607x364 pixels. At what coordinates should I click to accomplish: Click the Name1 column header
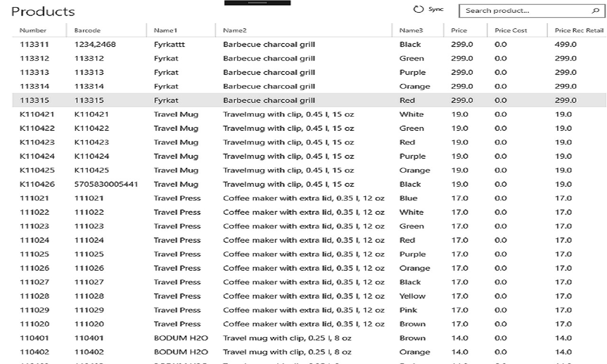point(165,30)
